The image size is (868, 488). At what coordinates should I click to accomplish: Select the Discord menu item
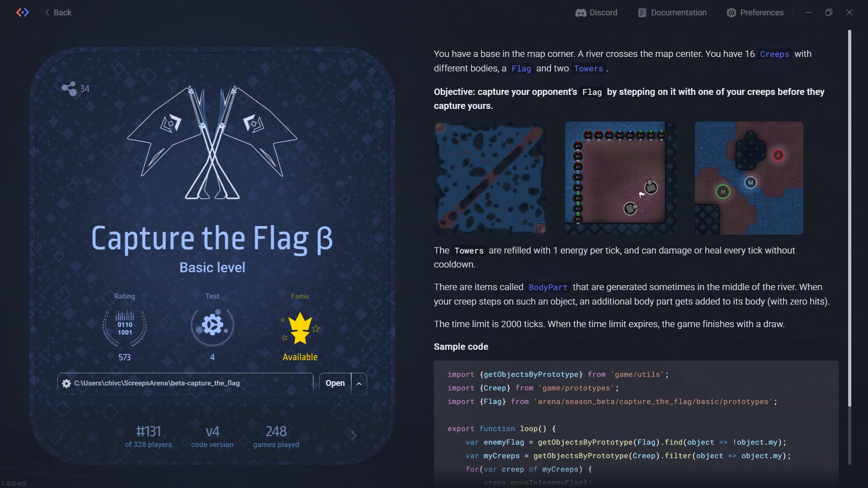pos(602,12)
